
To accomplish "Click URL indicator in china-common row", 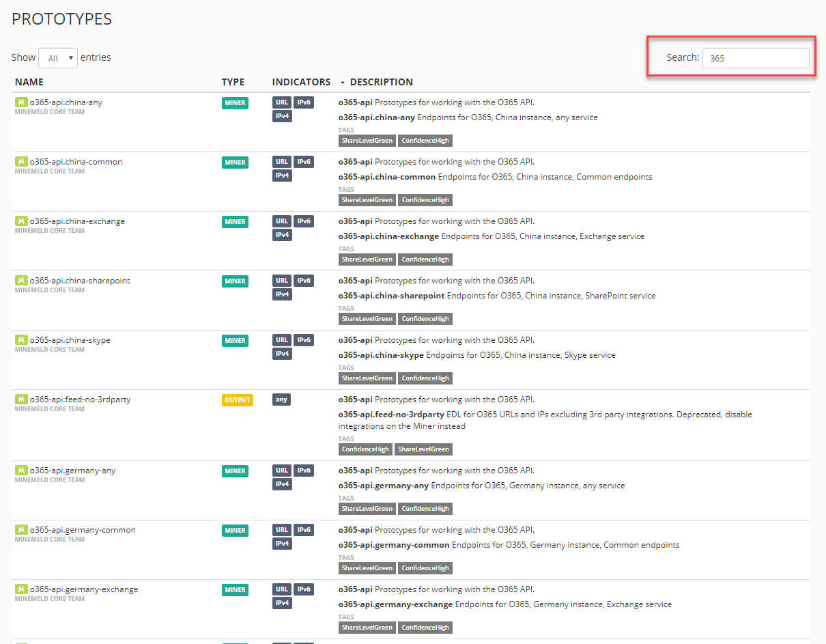I will [282, 162].
